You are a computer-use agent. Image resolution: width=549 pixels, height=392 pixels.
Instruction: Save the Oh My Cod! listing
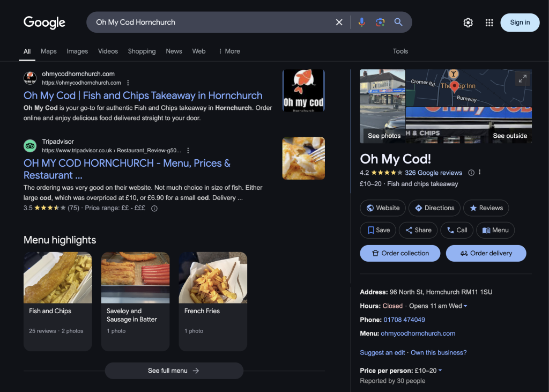click(378, 230)
